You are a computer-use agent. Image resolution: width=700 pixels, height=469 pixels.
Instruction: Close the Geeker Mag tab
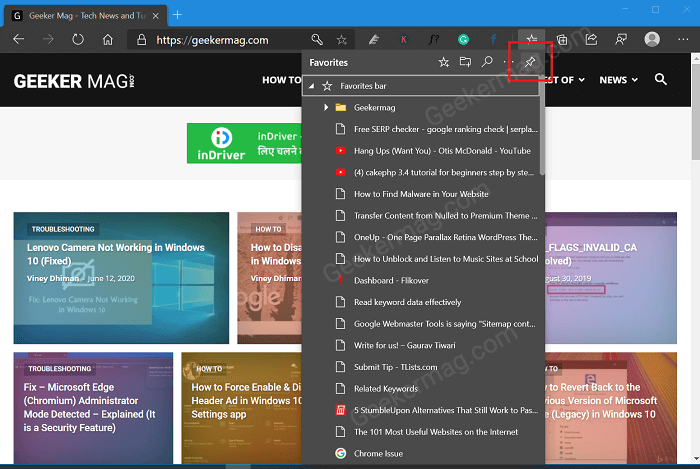(x=155, y=16)
